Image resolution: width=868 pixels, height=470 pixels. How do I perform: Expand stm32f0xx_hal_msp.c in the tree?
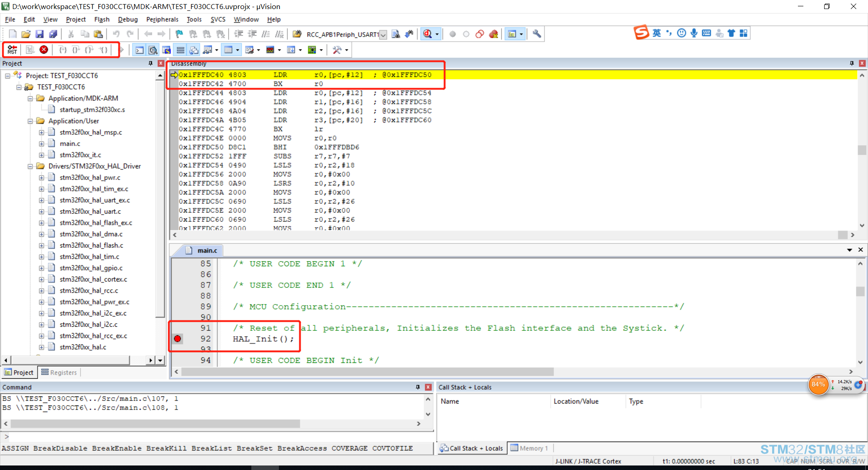(x=42, y=132)
